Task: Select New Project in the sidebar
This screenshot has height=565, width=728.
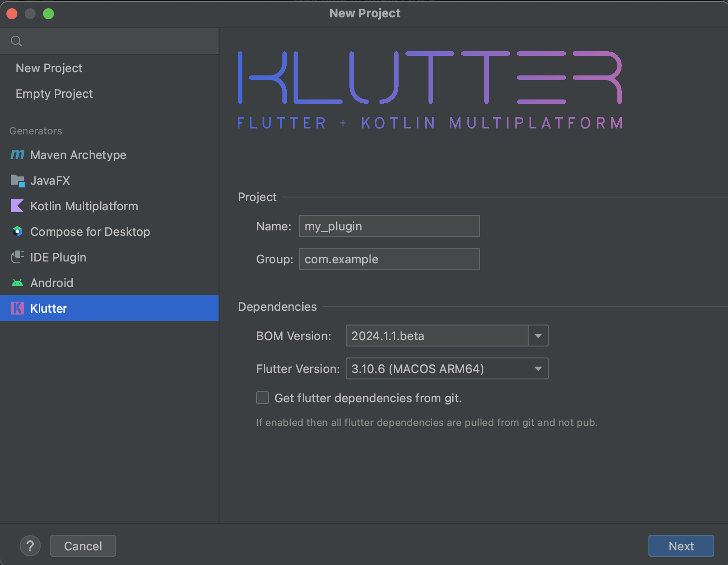Action: pyautogui.click(x=49, y=68)
